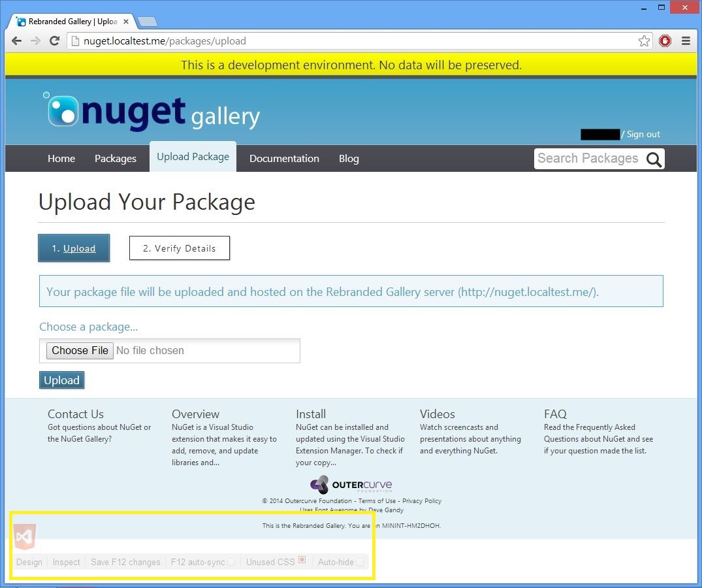Click the '© 2014 Outercurve Foundation' text

[x=307, y=500]
